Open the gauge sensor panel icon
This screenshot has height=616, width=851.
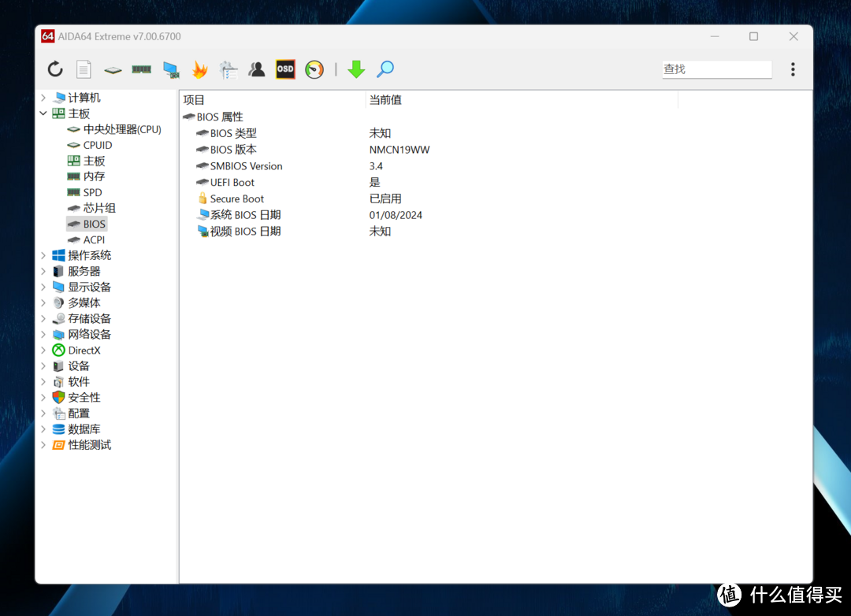[x=314, y=69]
